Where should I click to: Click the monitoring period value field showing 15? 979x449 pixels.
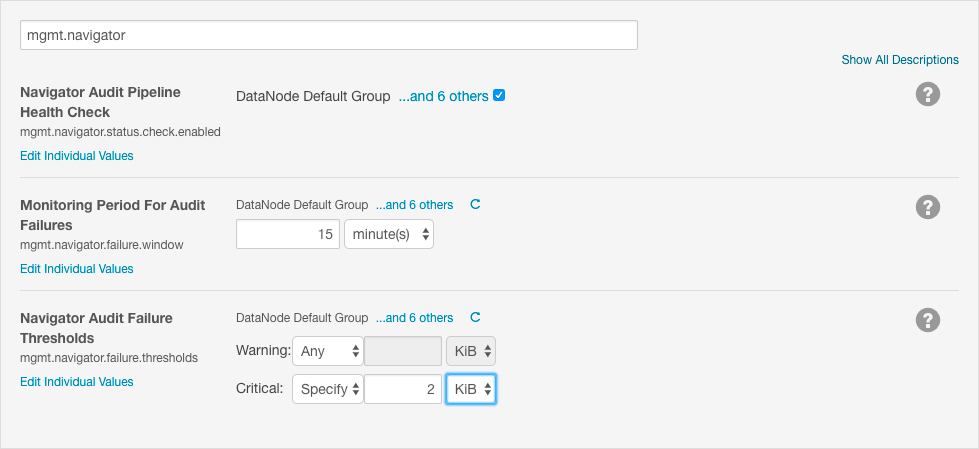click(288, 234)
